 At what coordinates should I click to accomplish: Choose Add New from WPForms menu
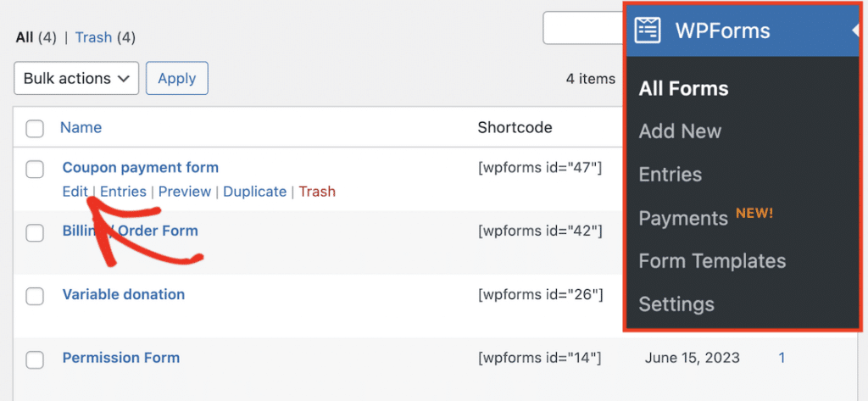pyautogui.click(x=680, y=131)
